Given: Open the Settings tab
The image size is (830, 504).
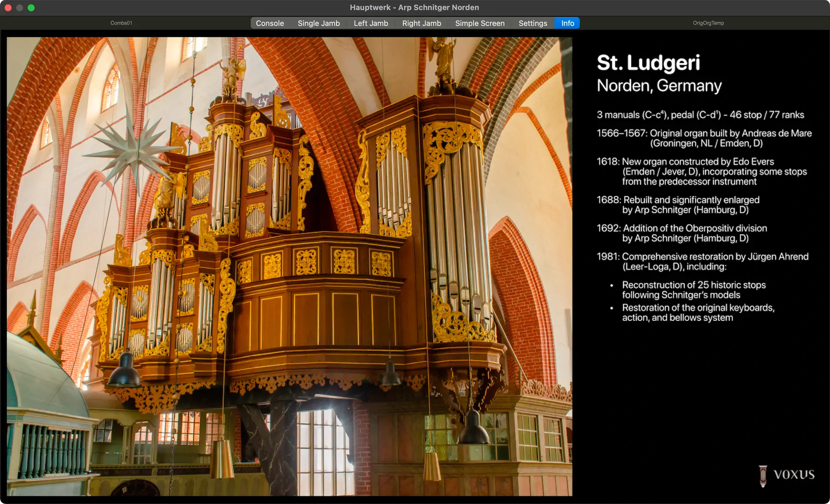Looking at the screenshot, I should click(533, 23).
